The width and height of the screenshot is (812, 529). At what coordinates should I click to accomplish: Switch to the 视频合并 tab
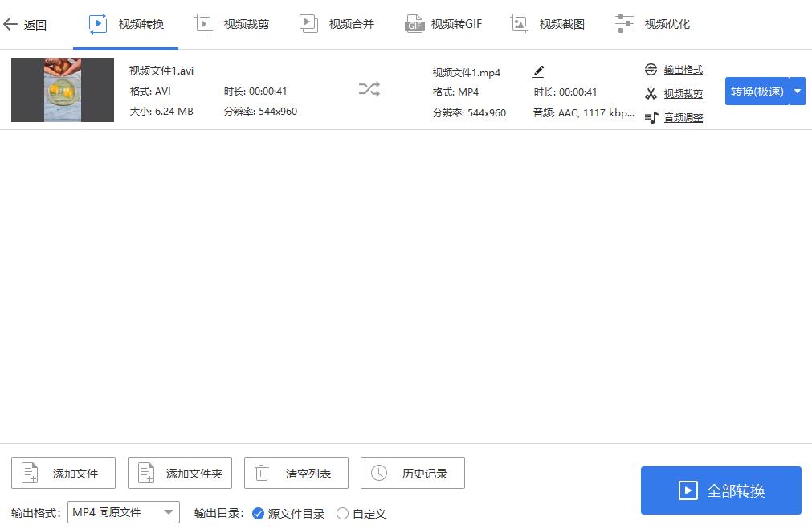pos(337,24)
